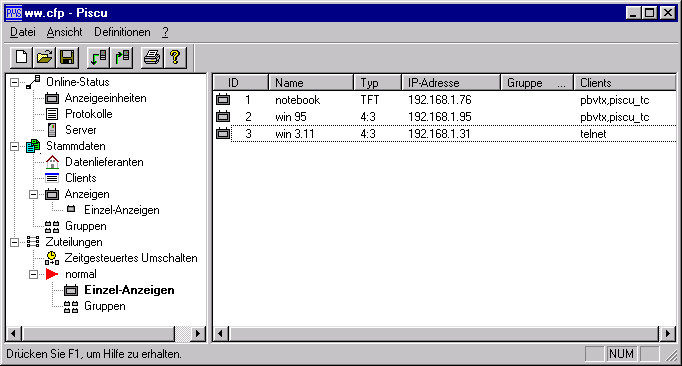Viewport: 682px width, 366px height.
Task: Sort by the Name column header
Action: pos(311,83)
